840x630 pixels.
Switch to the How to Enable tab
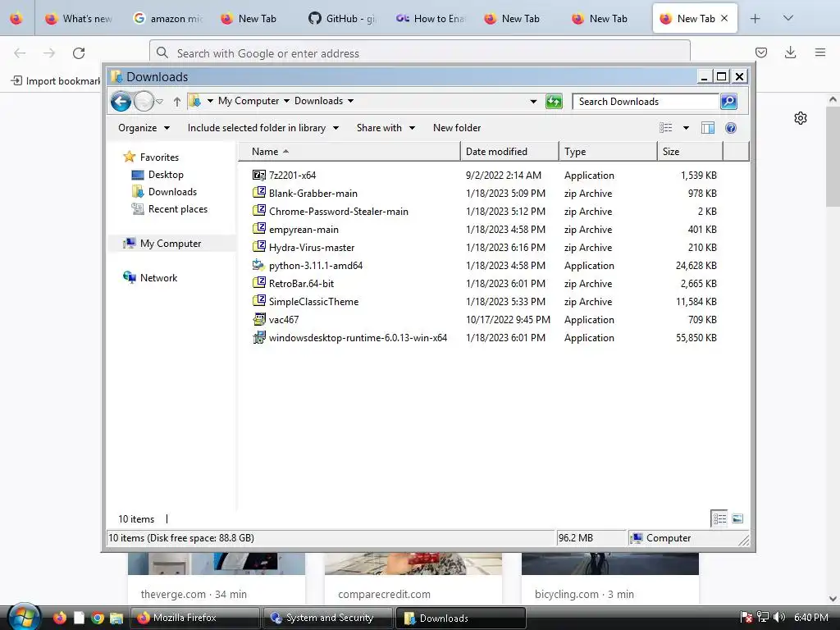[x=431, y=19]
